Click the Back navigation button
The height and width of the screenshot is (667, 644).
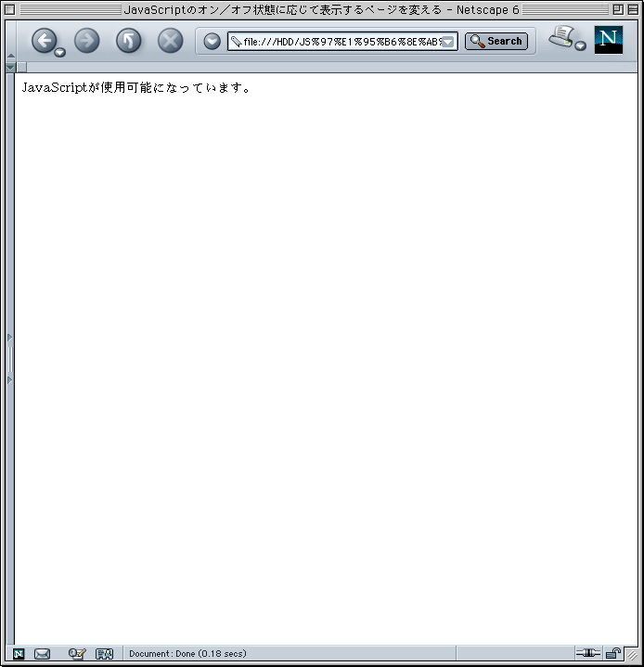tap(44, 40)
